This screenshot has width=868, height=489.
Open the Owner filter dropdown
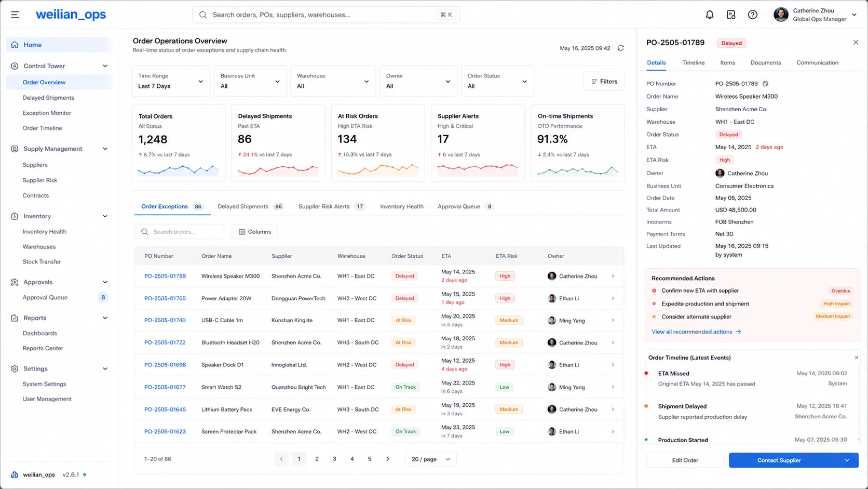pyautogui.click(x=418, y=81)
